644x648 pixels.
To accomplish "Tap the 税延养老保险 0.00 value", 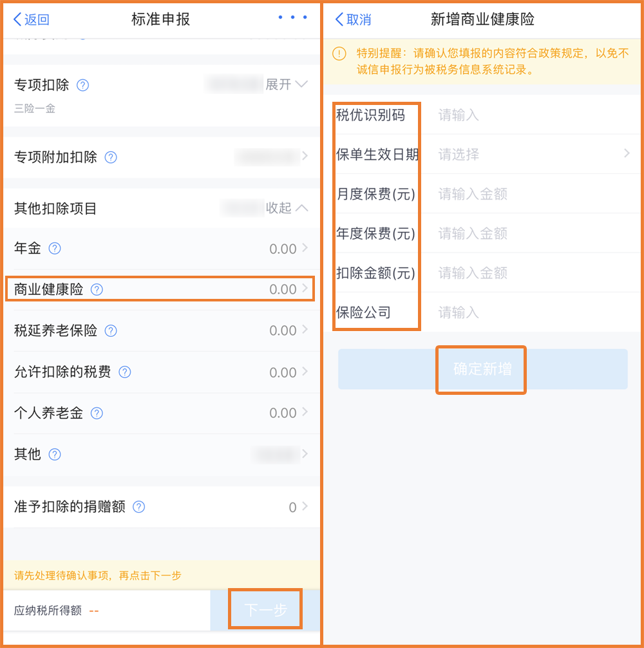I will point(283,330).
